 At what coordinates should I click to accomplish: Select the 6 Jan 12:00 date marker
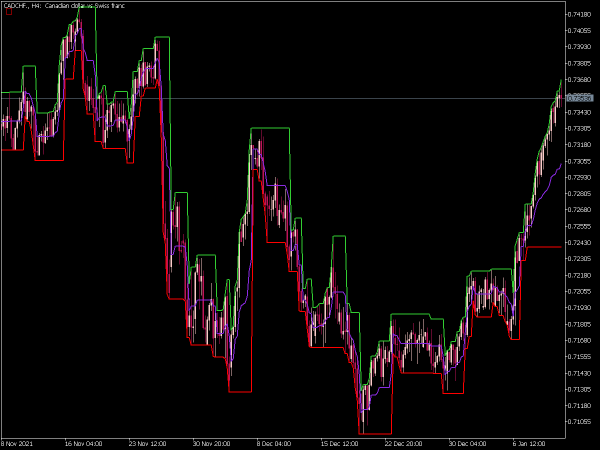click(x=530, y=444)
